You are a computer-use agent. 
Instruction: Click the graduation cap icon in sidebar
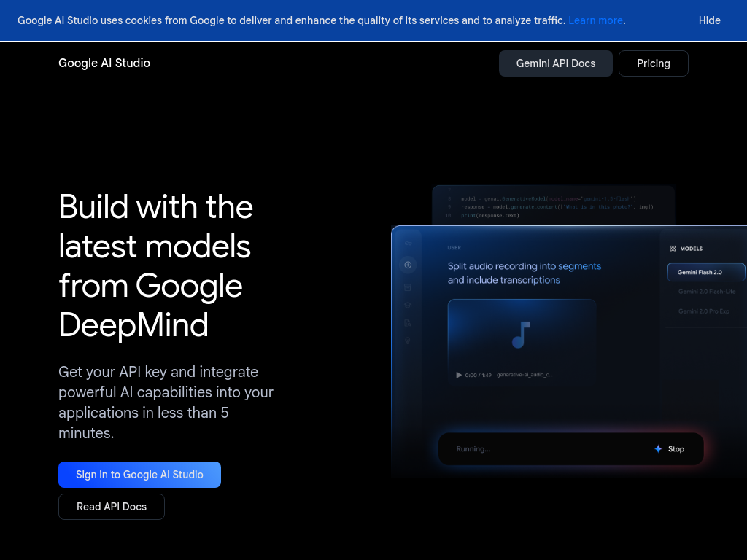click(409, 305)
